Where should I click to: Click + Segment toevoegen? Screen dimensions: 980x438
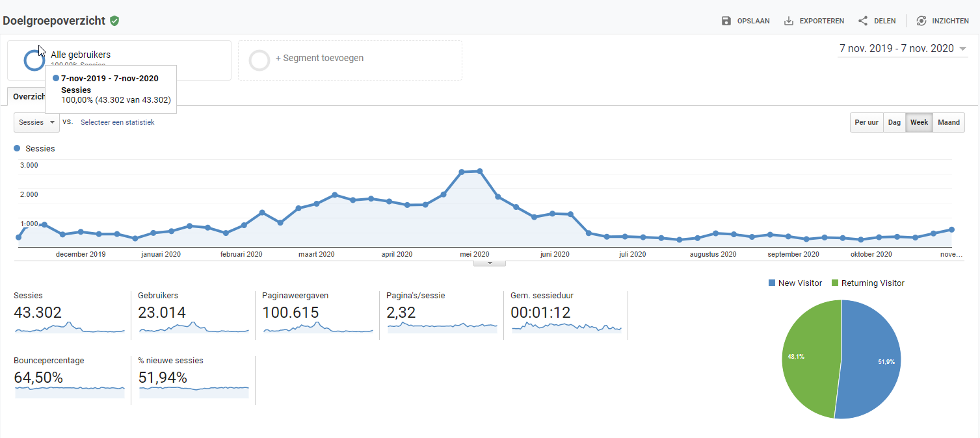[x=319, y=58]
